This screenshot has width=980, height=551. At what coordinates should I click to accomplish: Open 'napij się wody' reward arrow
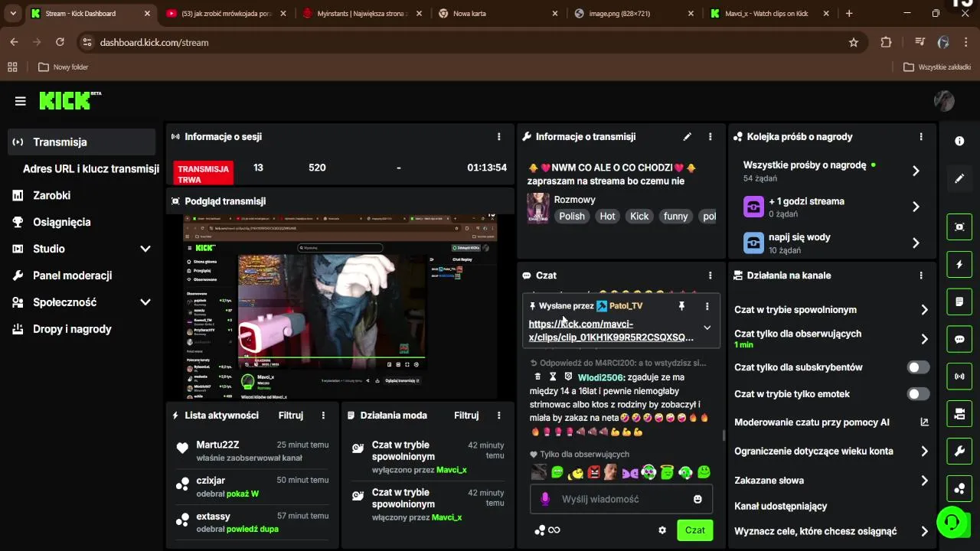click(x=916, y=243)
